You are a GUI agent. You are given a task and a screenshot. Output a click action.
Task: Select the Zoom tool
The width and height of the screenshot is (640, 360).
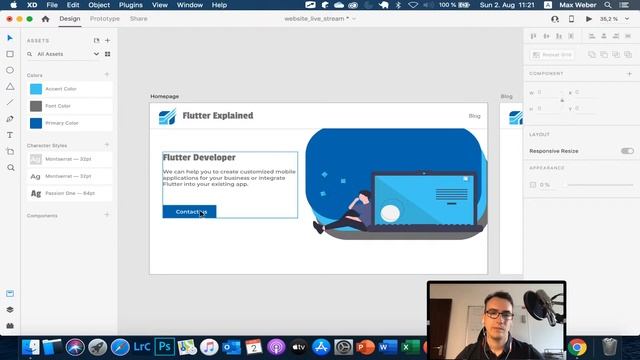[11, 168]
